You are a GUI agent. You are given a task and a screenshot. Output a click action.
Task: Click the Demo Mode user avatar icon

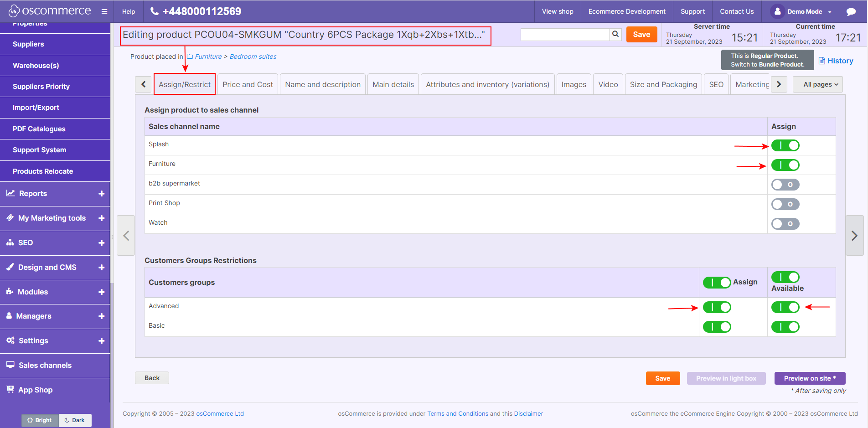click(778, 11)
